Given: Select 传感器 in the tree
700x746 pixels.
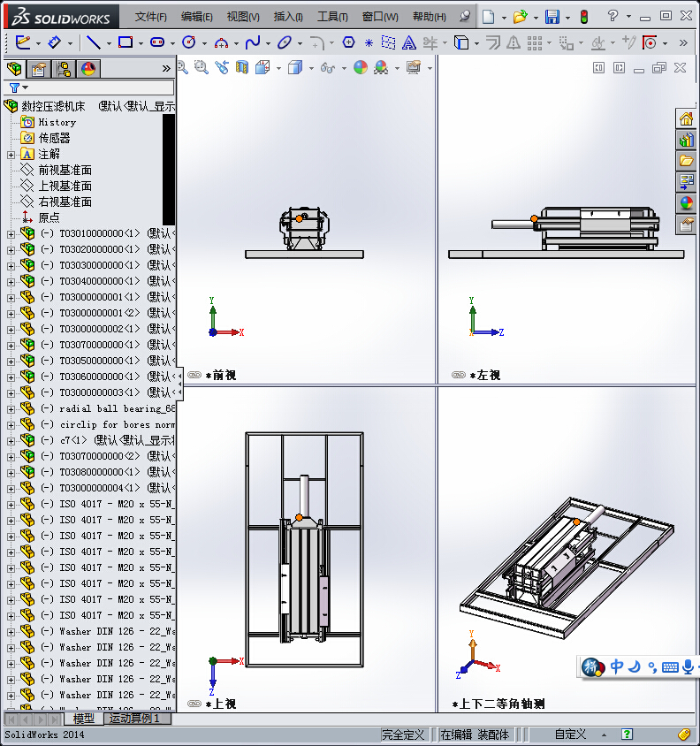Looking at the screenshot, I should 54,139.
